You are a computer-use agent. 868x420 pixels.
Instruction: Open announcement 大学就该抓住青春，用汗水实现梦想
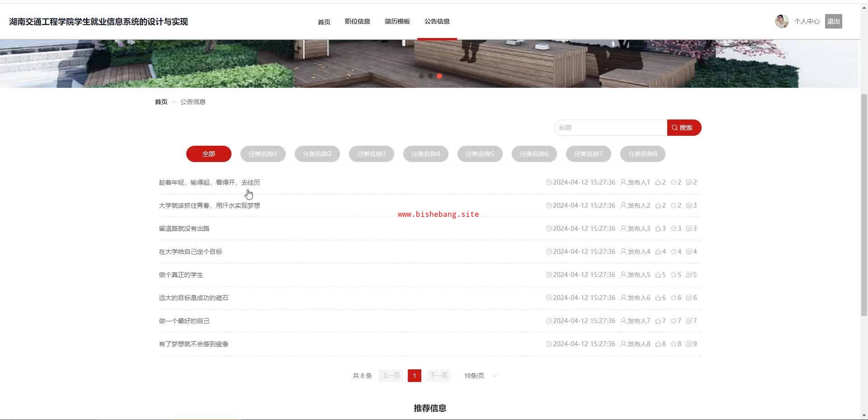click(x=209, y=205)
